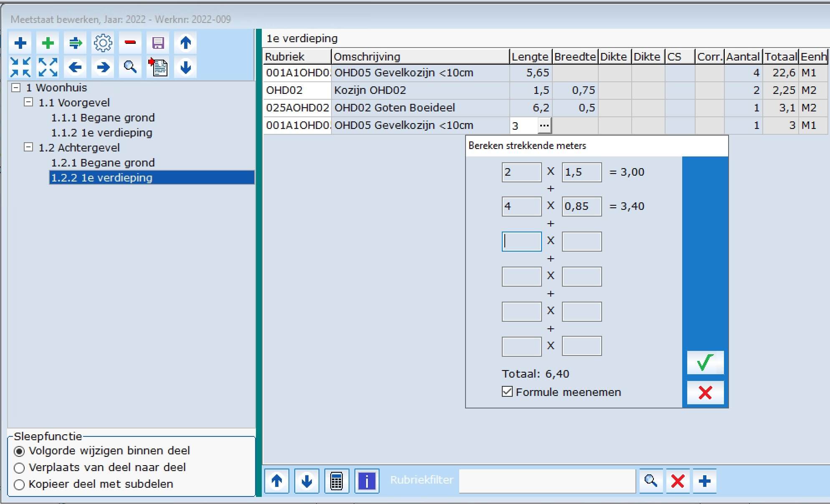Confirm calculation with green checkmark button
Viewport: 830px width, 504px height.
pos(705,363)
